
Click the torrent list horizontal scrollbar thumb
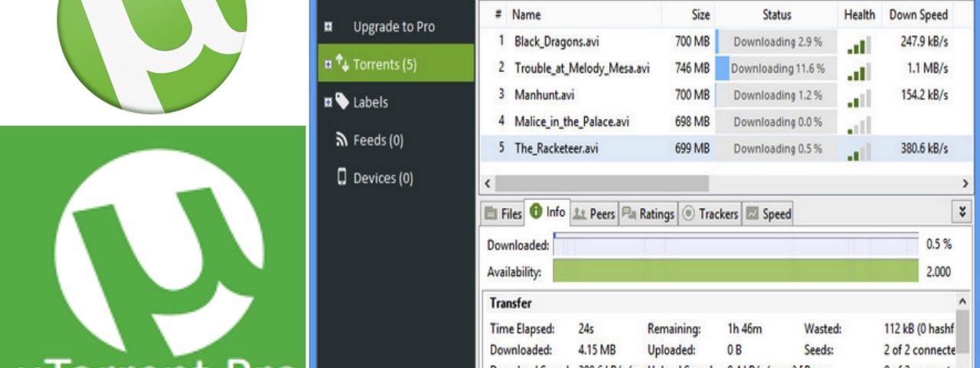coord(602,183)
